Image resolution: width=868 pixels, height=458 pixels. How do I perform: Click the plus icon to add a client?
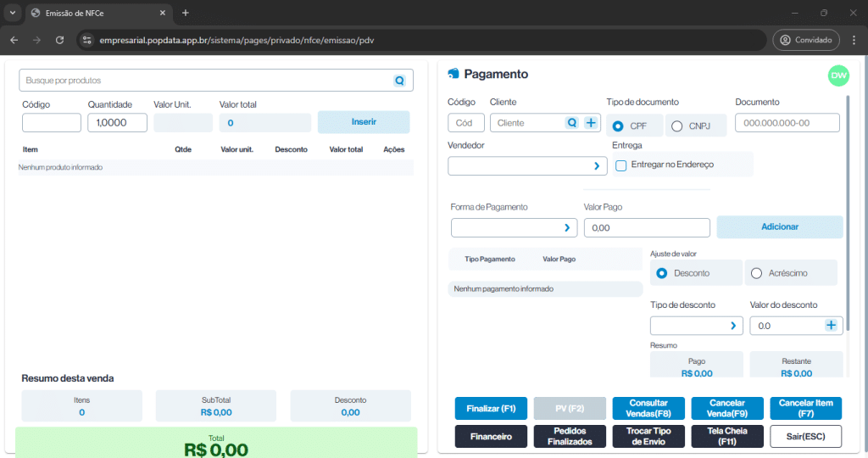pyautogui.click(x=591, y=123)
